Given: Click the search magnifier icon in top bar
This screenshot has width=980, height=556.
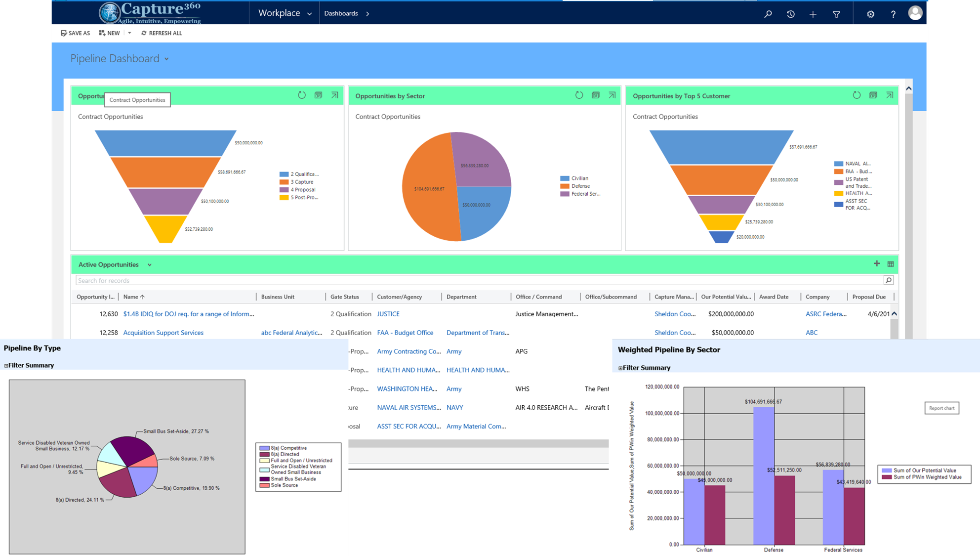Looking at the screenshot, I should (x=768, y=14).
